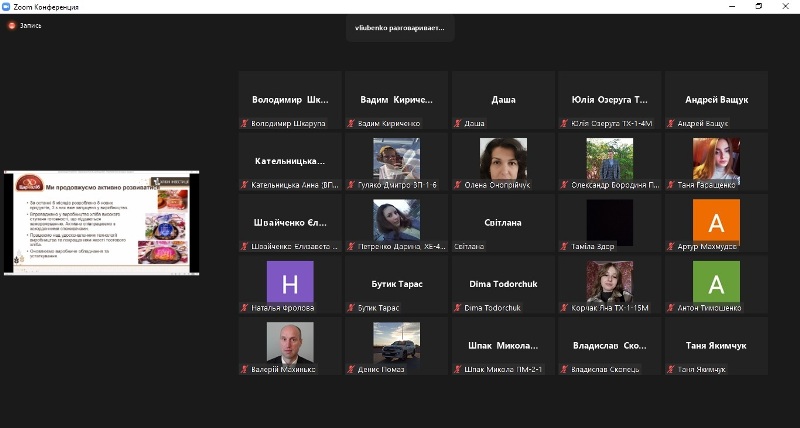Click large name 'Бутик Тарас' in tile center

click(397, 284)
